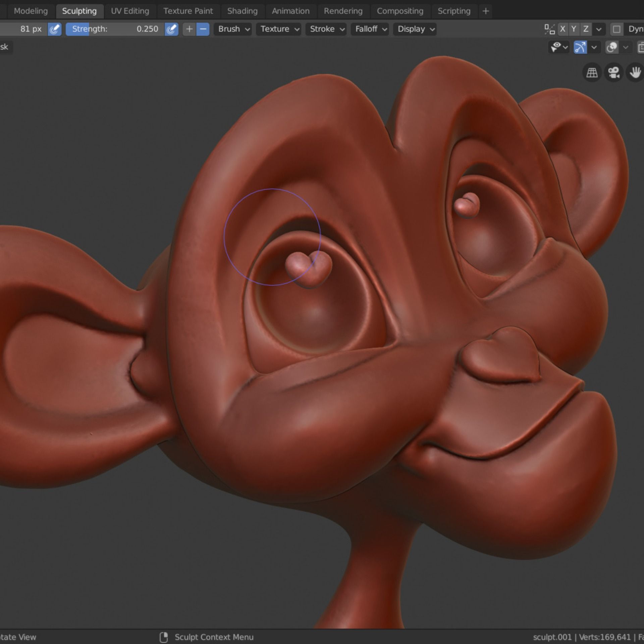Image resolution: width=644 pixels, height=644 pixels.
Task: Open the Brush dropdown
Action: pyautogui.click(x=233, y=29)
